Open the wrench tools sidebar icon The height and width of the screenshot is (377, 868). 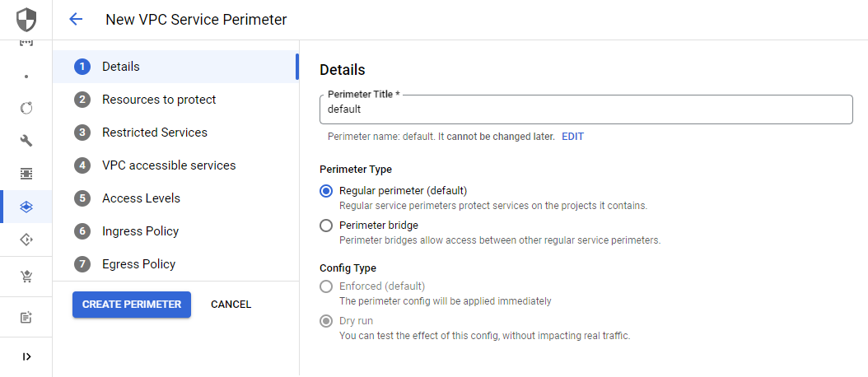(x=26, y=141)
